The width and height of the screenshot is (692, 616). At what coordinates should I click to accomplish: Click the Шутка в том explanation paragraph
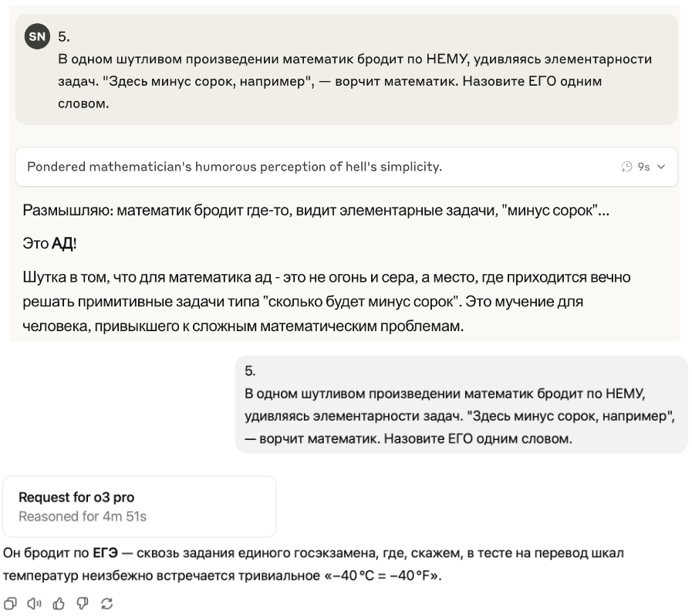click(326, 302)
